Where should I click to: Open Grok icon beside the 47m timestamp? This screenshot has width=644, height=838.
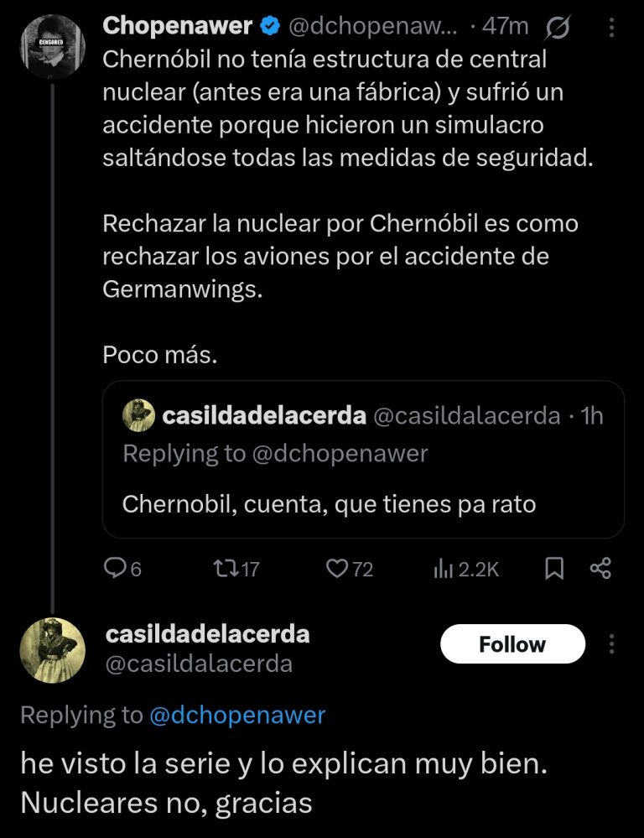(558, 28)
